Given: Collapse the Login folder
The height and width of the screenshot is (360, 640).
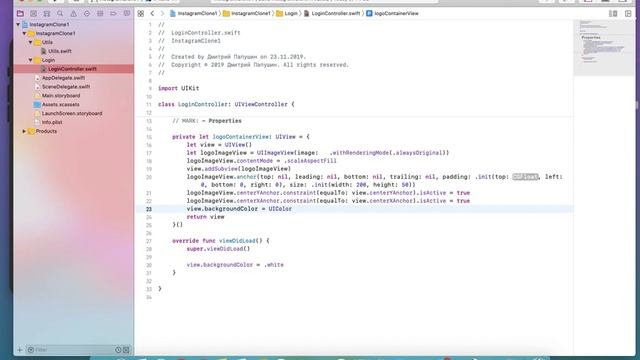Looking at the screenshot, I should [x=31, y=60].
